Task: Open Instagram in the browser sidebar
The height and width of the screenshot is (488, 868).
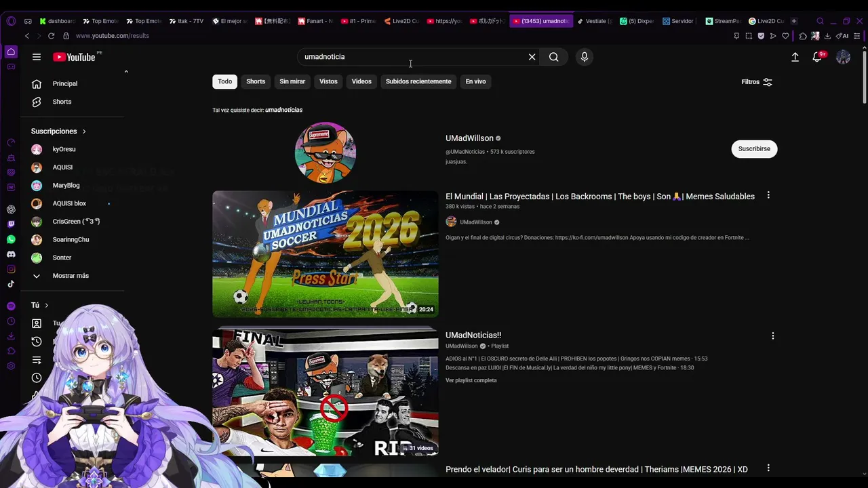Action: (x=11, y=269)
